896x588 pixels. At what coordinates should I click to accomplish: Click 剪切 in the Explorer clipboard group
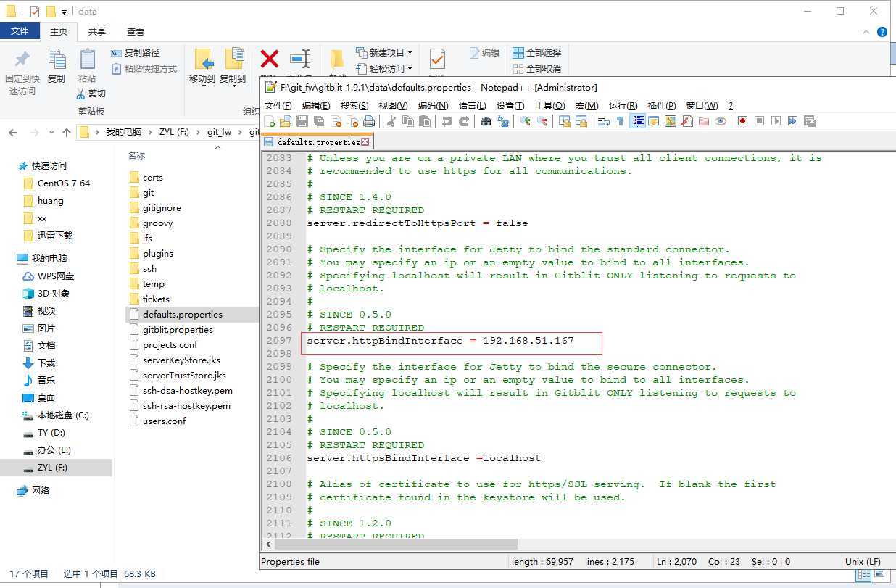(91, 94)
